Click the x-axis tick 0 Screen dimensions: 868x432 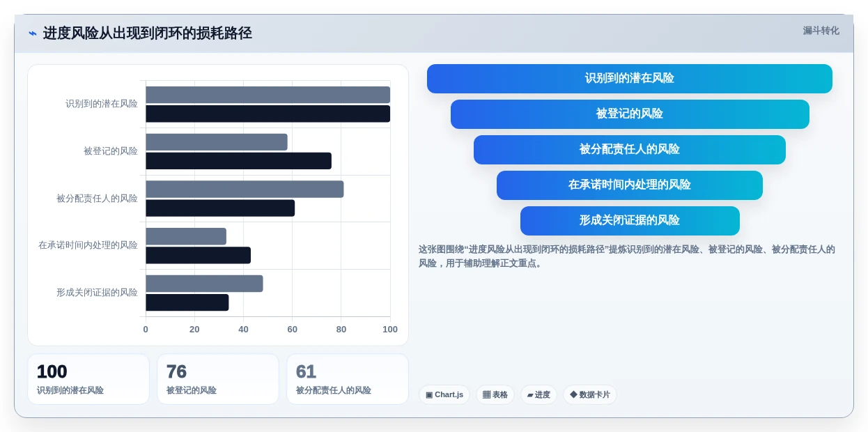tap(146, 330)
